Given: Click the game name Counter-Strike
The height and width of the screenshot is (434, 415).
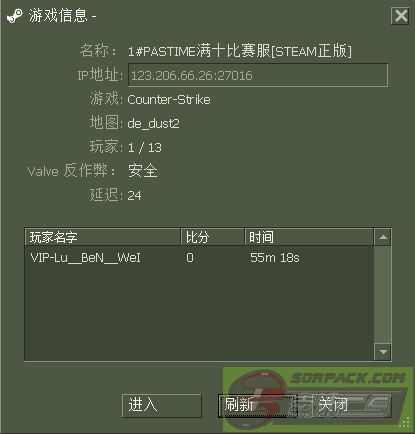Looking at the screenshot, I should coord(169,100).
